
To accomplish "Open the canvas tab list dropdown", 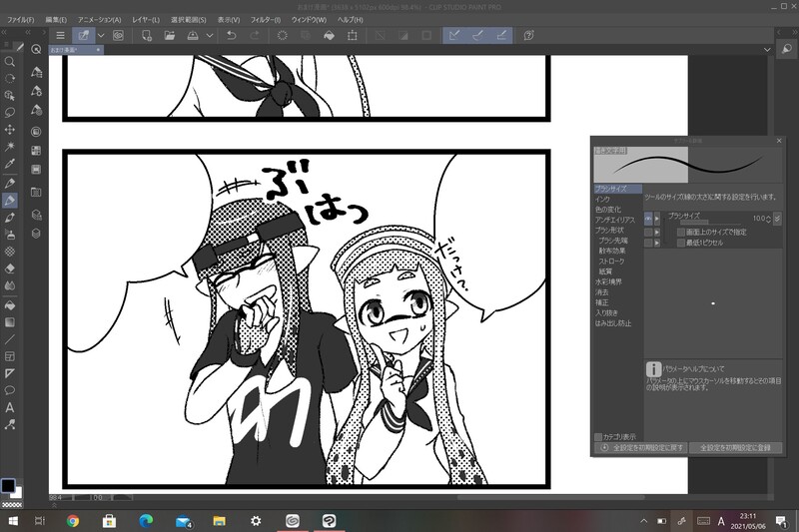I will [767, 49].
